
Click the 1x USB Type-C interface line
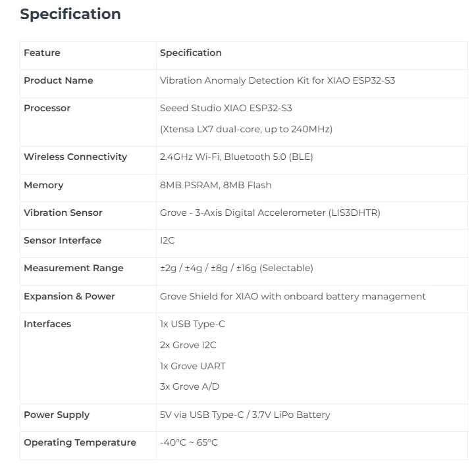pos(192,324)
